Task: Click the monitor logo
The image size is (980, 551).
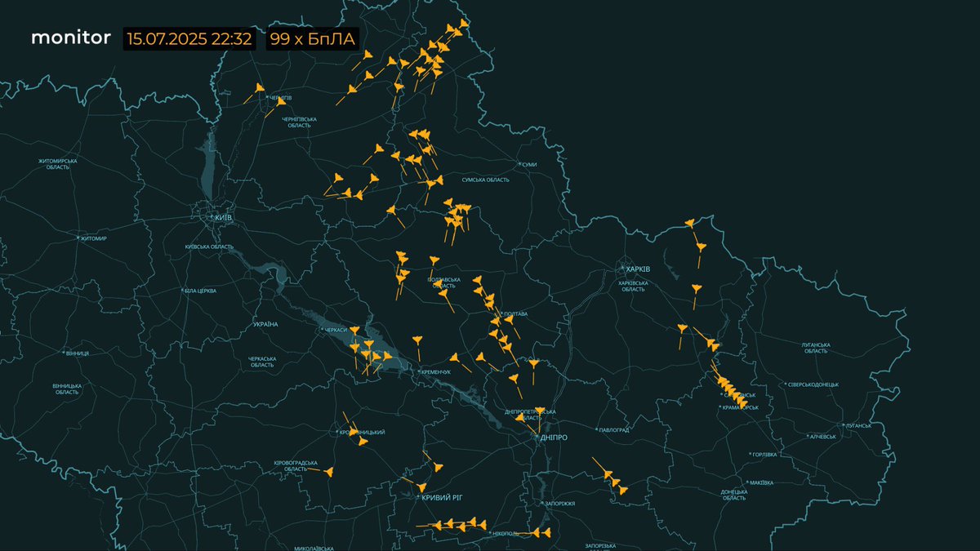Action: point(71,38)
